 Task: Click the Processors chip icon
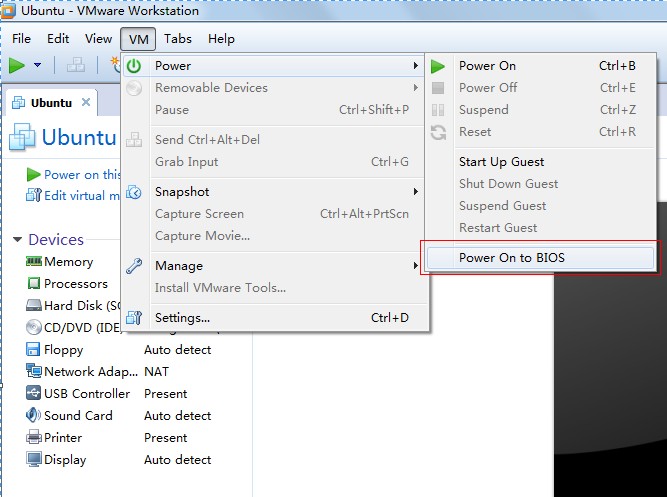coord(34,283)
